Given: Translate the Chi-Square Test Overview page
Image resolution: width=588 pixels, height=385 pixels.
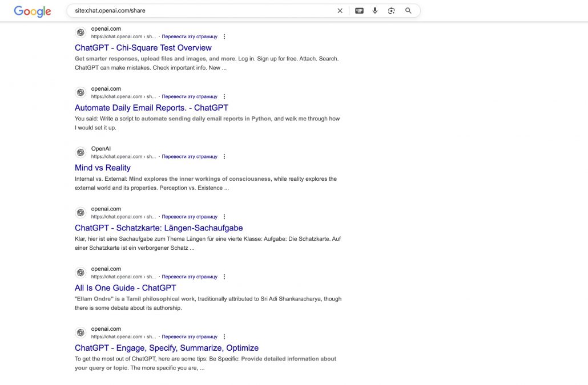Looking at the screenshot, I should (190, 37).
